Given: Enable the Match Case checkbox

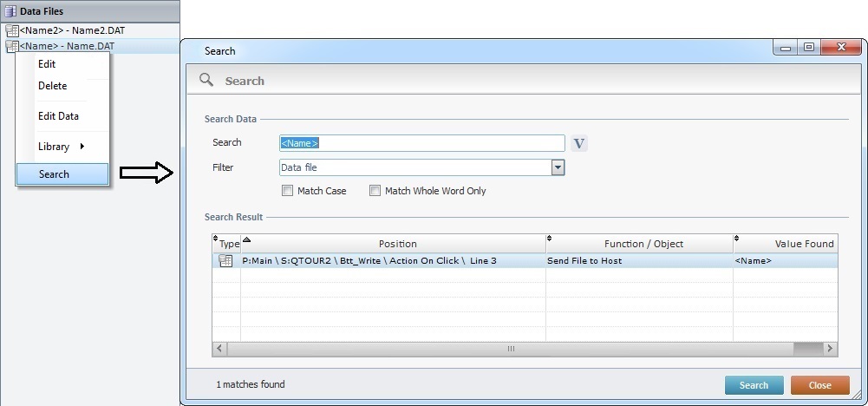Looking at the screenshot, I should [x=287, y=191].
